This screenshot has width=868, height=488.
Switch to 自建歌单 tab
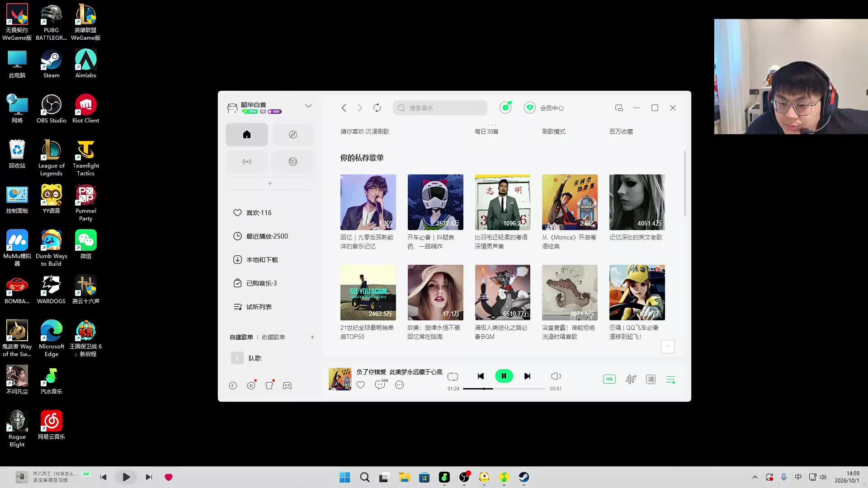point(241,337)
